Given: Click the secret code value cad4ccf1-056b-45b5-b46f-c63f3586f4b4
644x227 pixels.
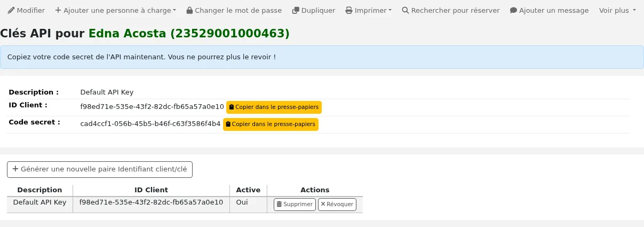Looking at the screenshot, I should click(150, 124).
